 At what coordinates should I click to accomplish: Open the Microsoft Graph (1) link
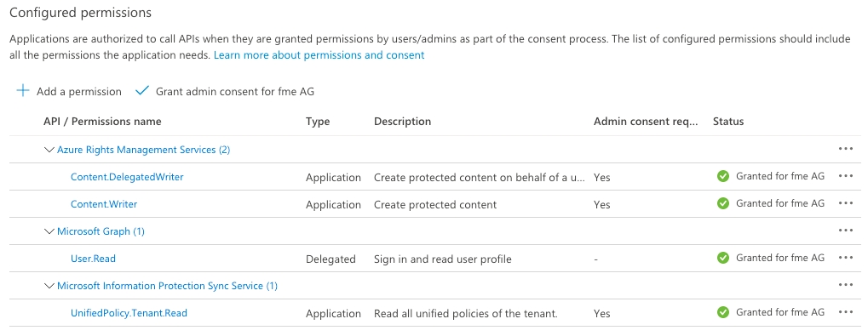point(101,231)
